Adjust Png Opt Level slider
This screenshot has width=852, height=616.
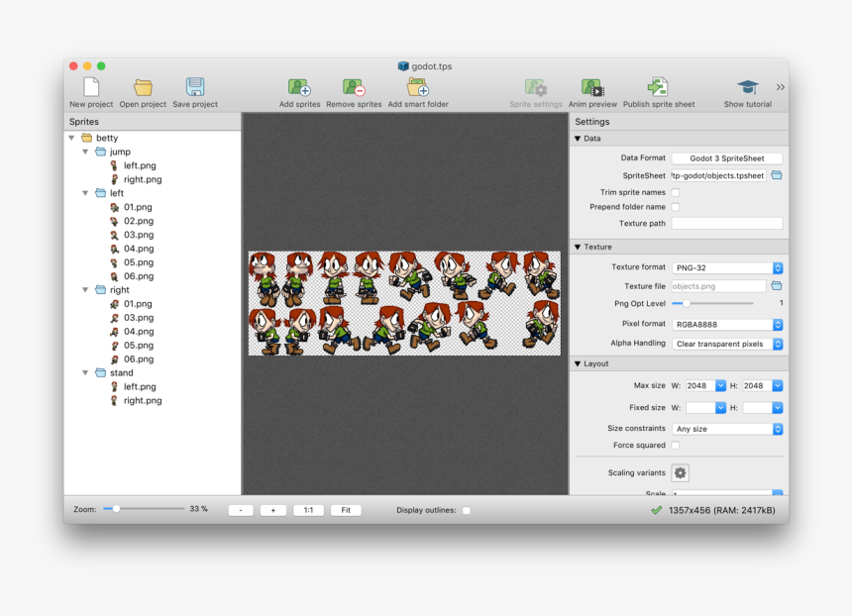(x=686, y=303)
